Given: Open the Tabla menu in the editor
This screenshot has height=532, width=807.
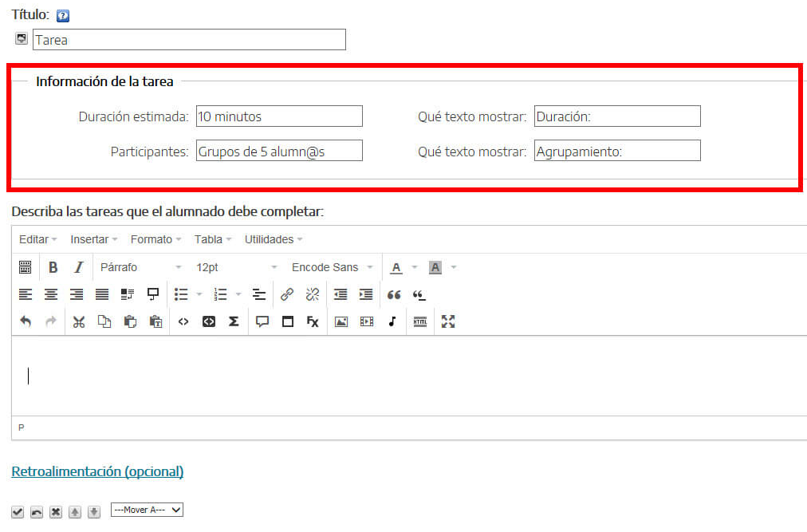Looking at the screenshot, I should 208,238.
